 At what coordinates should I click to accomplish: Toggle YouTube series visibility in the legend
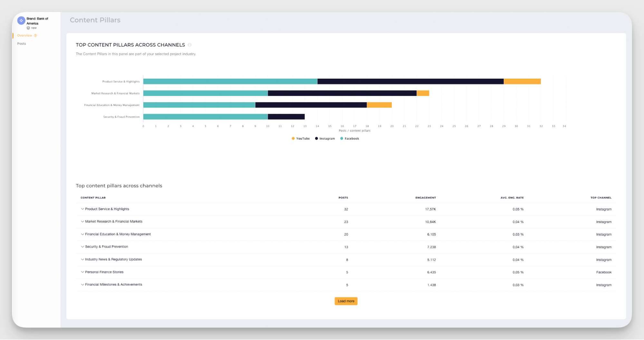tap(301, 139)
